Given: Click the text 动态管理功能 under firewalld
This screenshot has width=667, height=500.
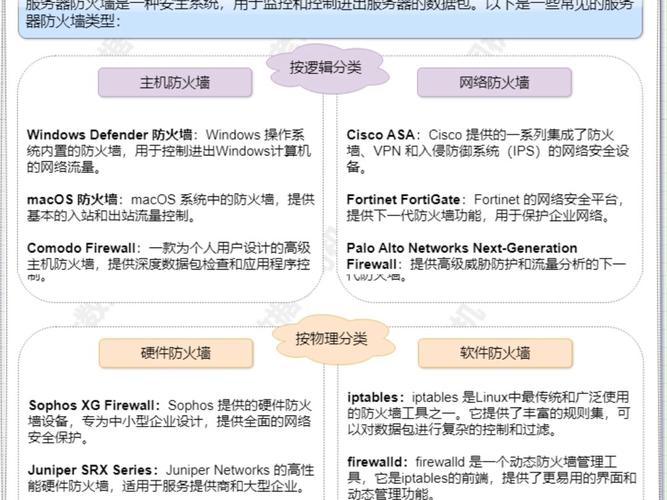Looking at the screenshot, I should coord(387,494).
